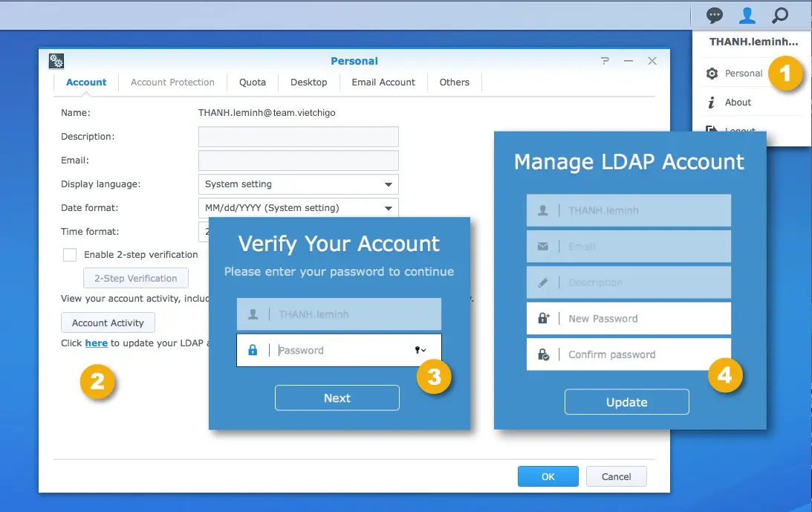Click envelope icon in Email field

543,247
